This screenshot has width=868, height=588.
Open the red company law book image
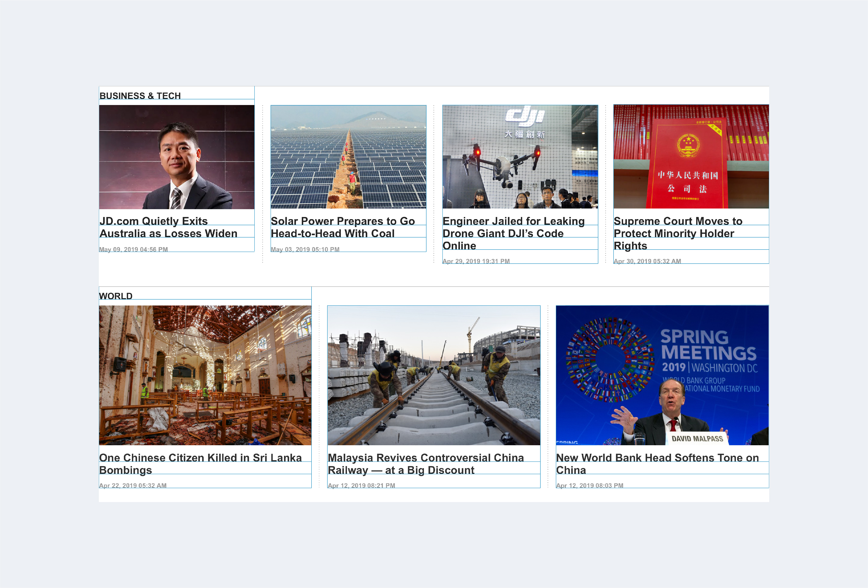[691, 156]
